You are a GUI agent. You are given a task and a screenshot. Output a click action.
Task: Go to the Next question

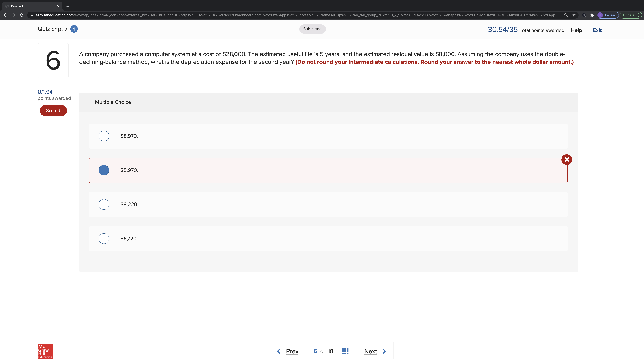click(375, 351)
